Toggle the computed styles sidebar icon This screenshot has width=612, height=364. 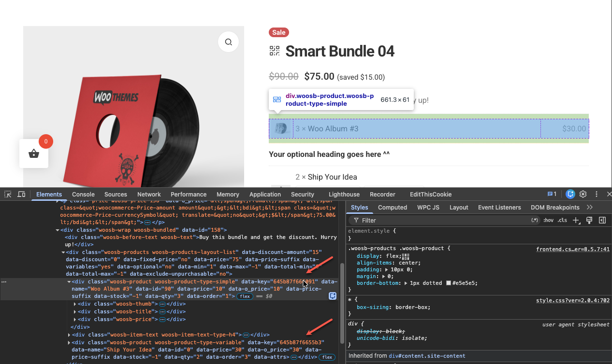(602, 220)
